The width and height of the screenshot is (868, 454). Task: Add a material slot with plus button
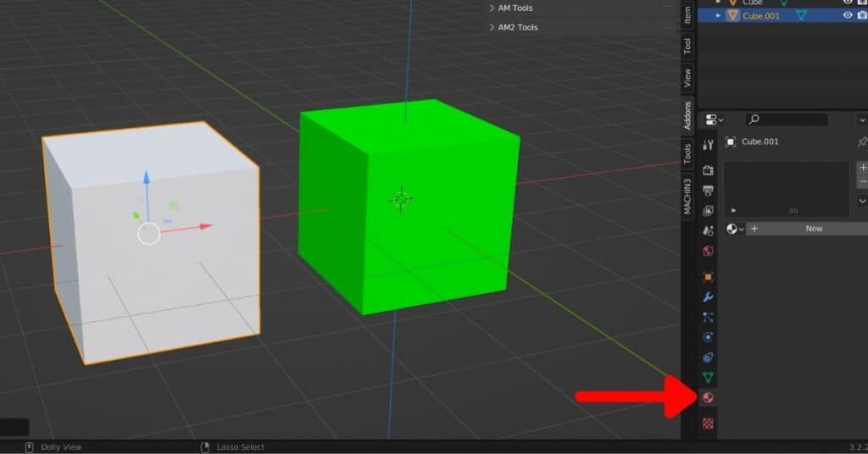click(862, 168)
